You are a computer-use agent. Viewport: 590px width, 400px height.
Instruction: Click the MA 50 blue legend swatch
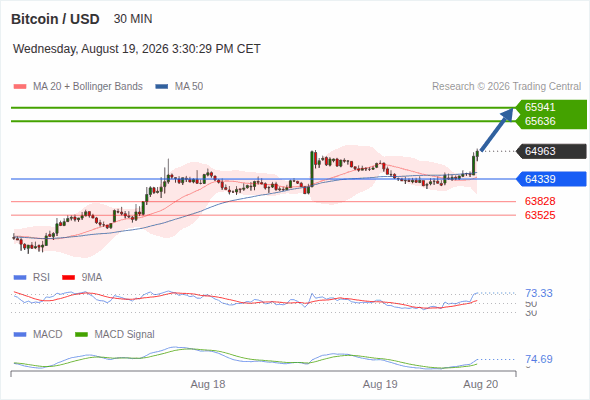pyautogui.click(x=162, y=87)
